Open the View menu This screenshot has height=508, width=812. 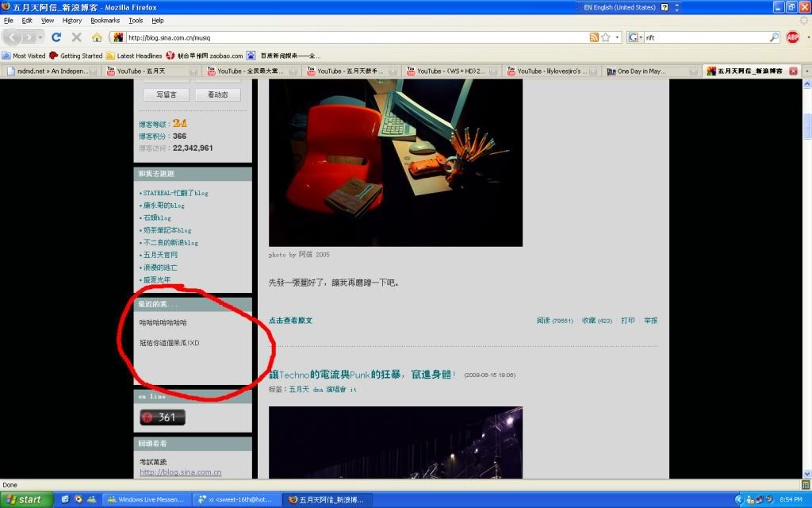coord(48,21)
